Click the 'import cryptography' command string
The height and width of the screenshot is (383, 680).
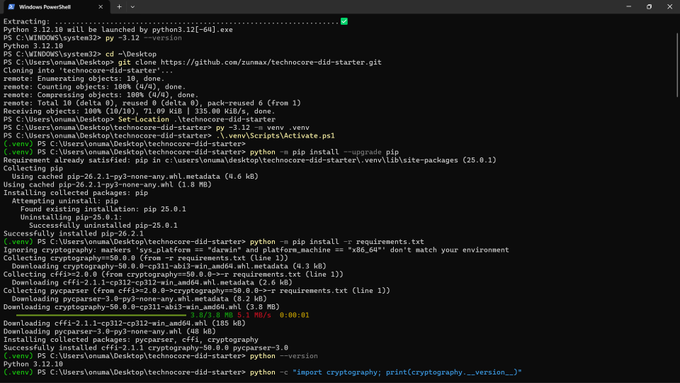point(407,372)
